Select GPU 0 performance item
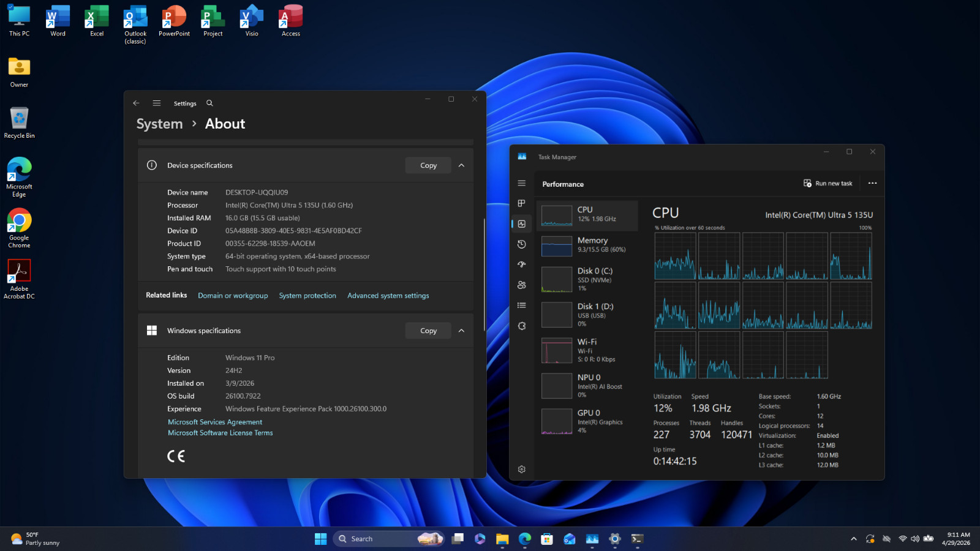The height and width of the screenshot is (551, 980). pyautogui.click(x=587, y=421)
